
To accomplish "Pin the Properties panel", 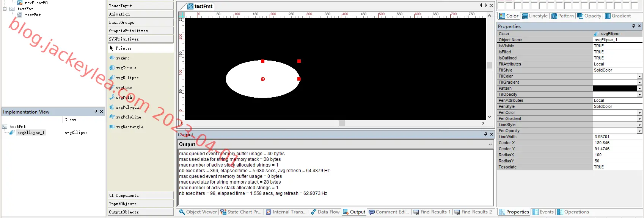I will 633,26.
